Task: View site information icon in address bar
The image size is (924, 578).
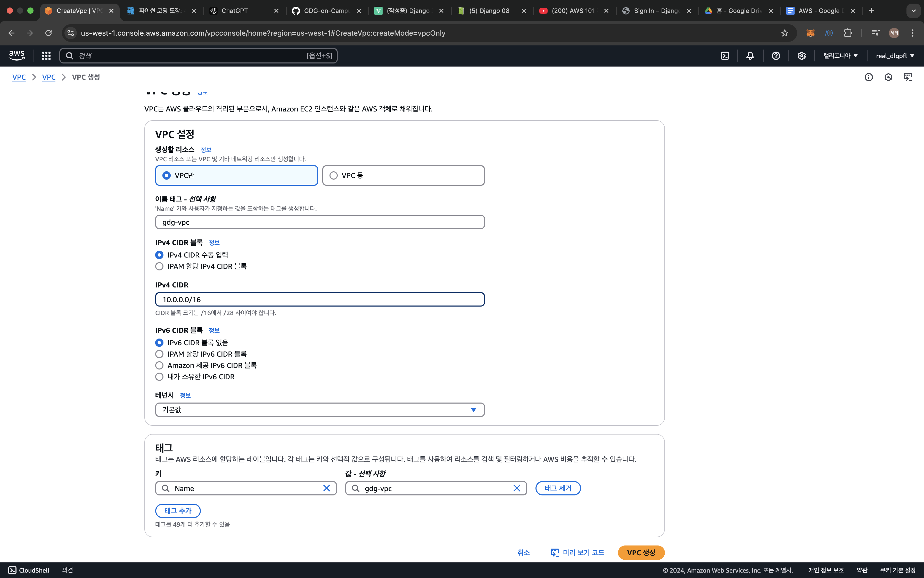Action: [x=71, y=33]
